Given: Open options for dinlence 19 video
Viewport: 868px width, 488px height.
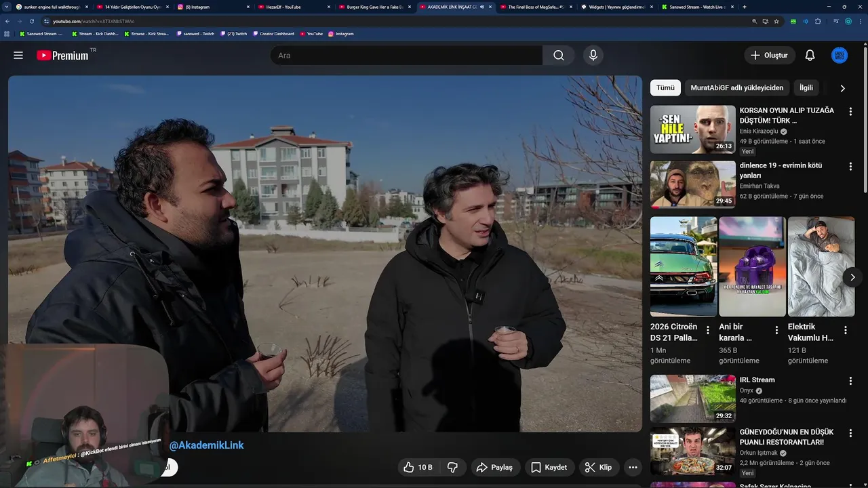Looking at the screenshot, I should pos(850,166).
